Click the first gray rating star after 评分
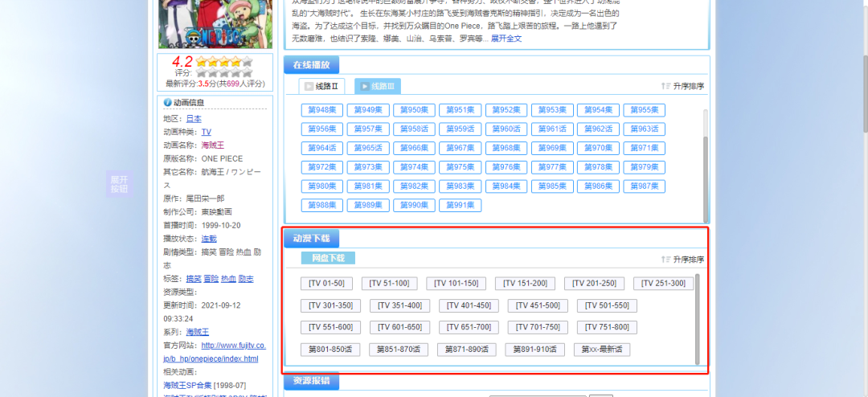868x397 pixels. (x=201, y=72)
